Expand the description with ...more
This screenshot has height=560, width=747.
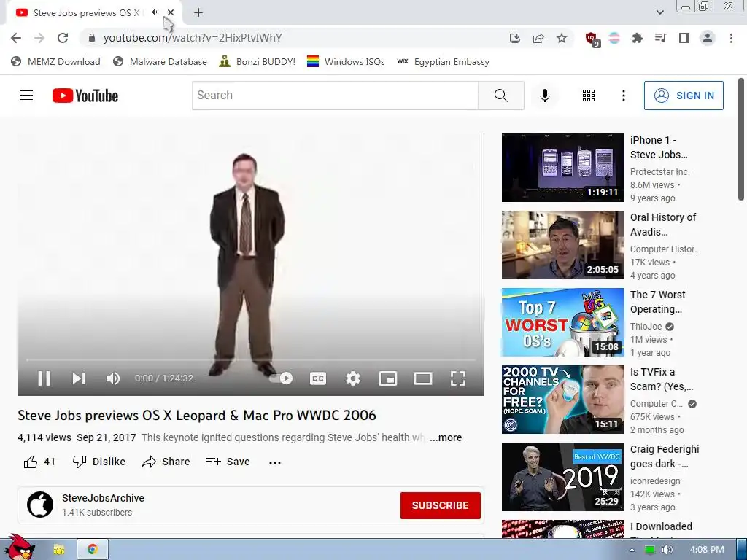[x=446, y=437]
